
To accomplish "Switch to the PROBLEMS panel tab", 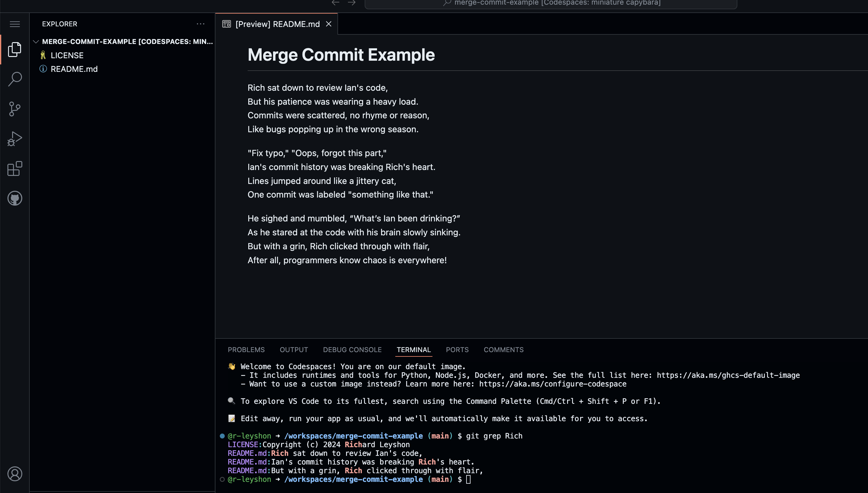I will click(246, 349).
